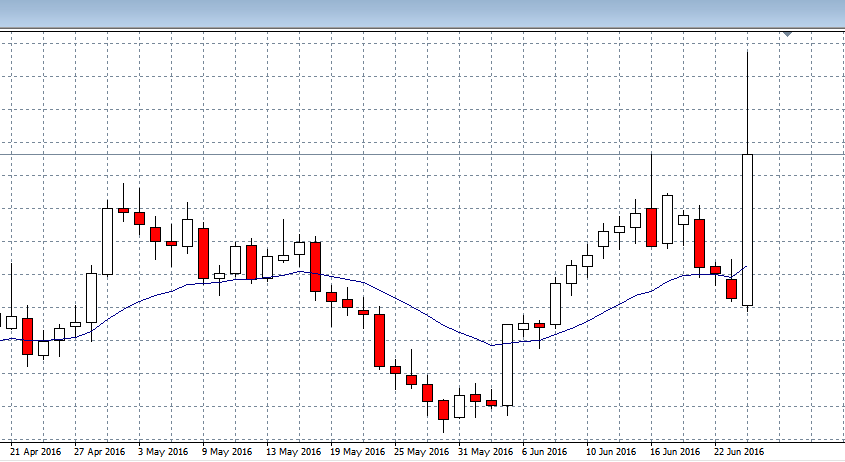The image size is (845, 462).
Task: Select the 13 May 2016 axis label
Action: click(x=291, y=452)
